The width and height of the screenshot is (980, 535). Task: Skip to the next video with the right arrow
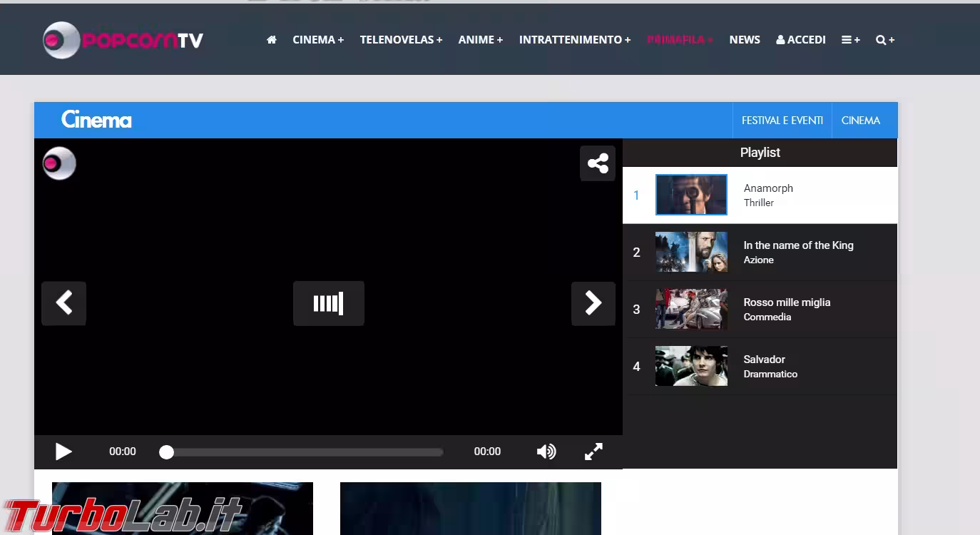coord(593,303)
